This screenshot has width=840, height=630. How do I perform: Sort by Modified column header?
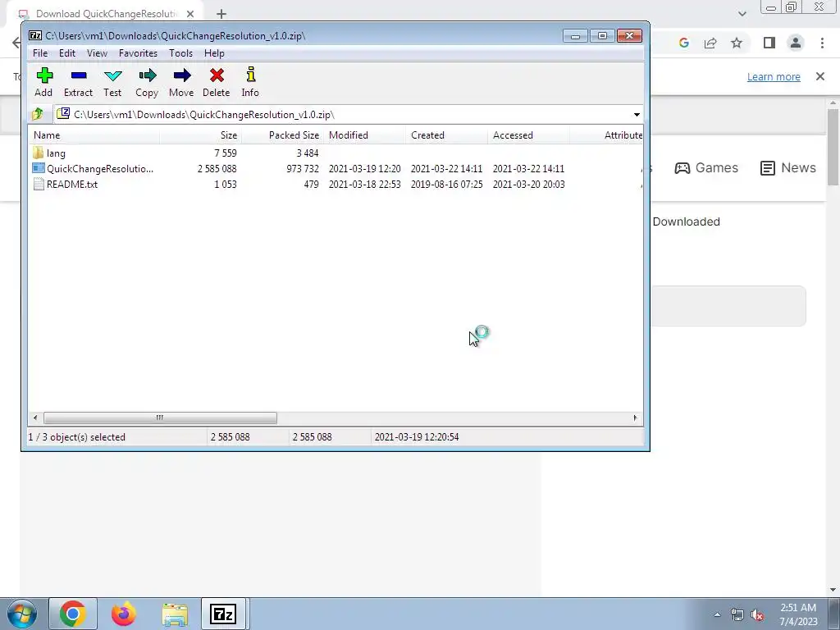364,135
